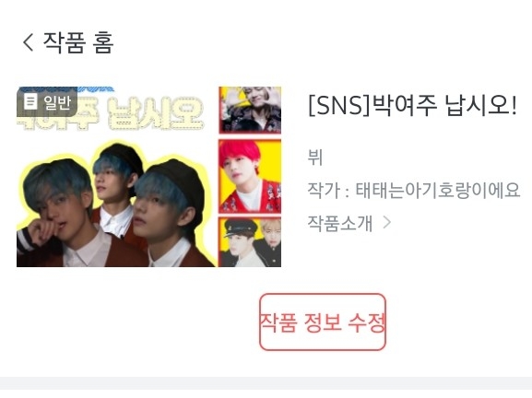The image size is (532, 398).
Task: Select the 일반 category badge label
Action: pos(57,101)
